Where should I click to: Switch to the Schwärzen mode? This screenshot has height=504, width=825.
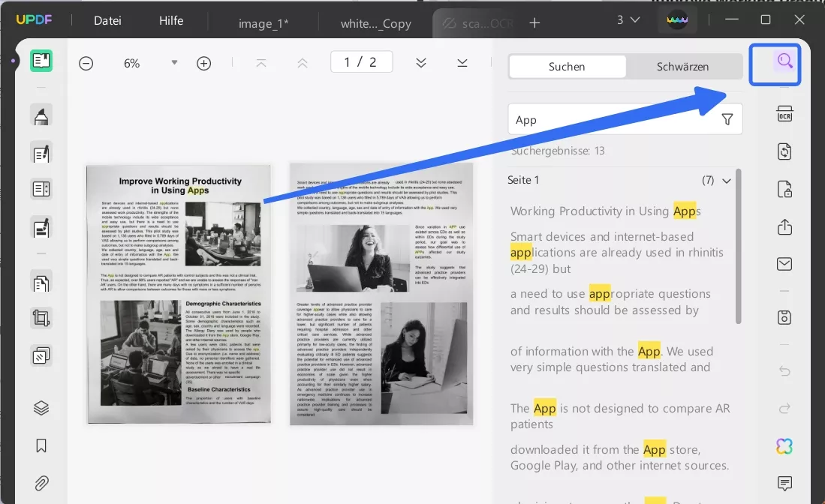[682, 67]
